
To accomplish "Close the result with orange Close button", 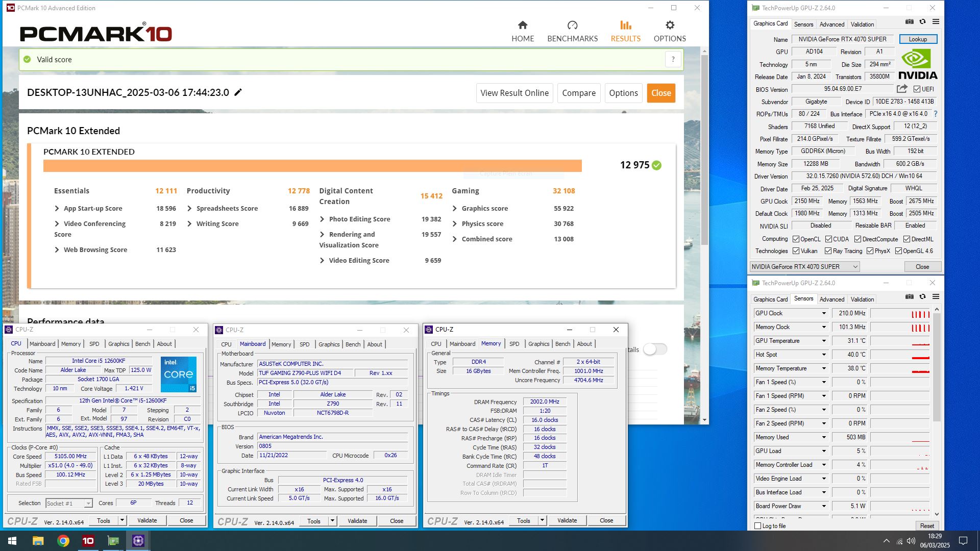I will pos(661,93).
